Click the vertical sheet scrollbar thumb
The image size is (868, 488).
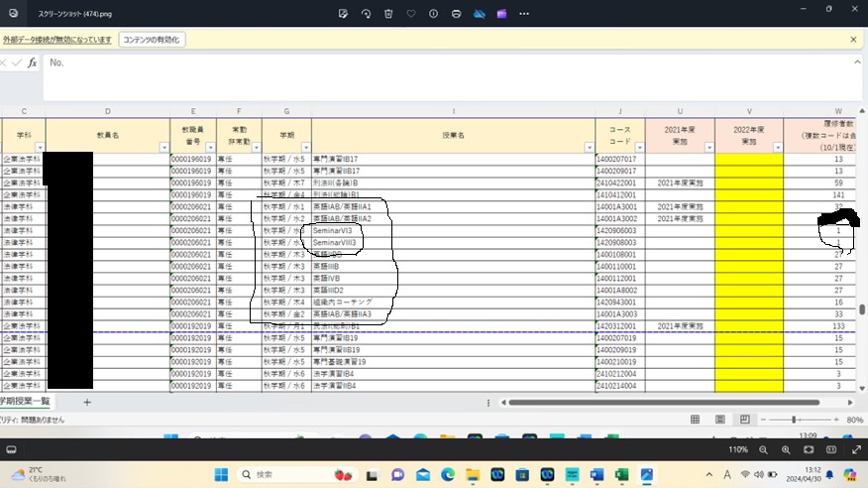[861, 309]
